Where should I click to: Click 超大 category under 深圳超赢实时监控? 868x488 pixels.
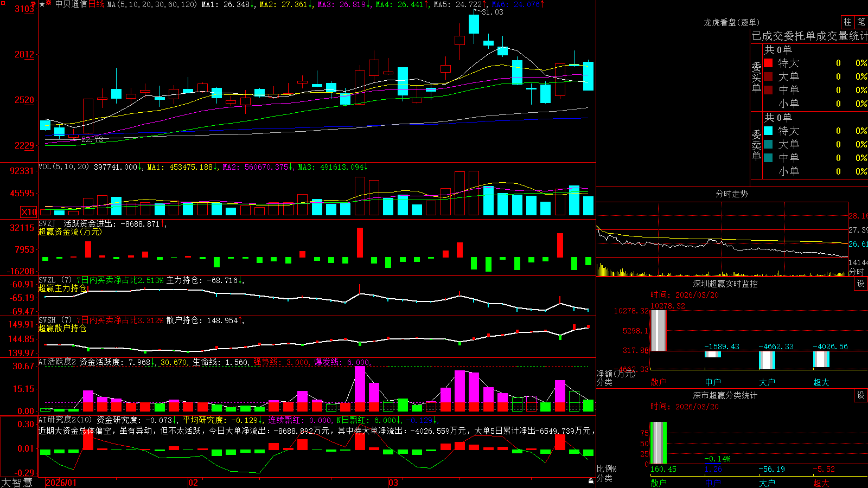[821, 382]
